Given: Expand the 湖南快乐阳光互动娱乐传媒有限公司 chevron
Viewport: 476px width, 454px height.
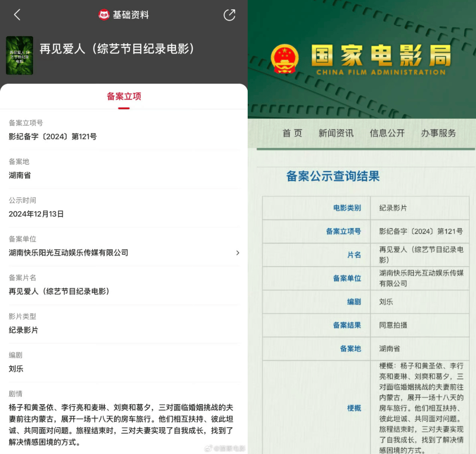Looking at the screenshot, I should point(238,253).
